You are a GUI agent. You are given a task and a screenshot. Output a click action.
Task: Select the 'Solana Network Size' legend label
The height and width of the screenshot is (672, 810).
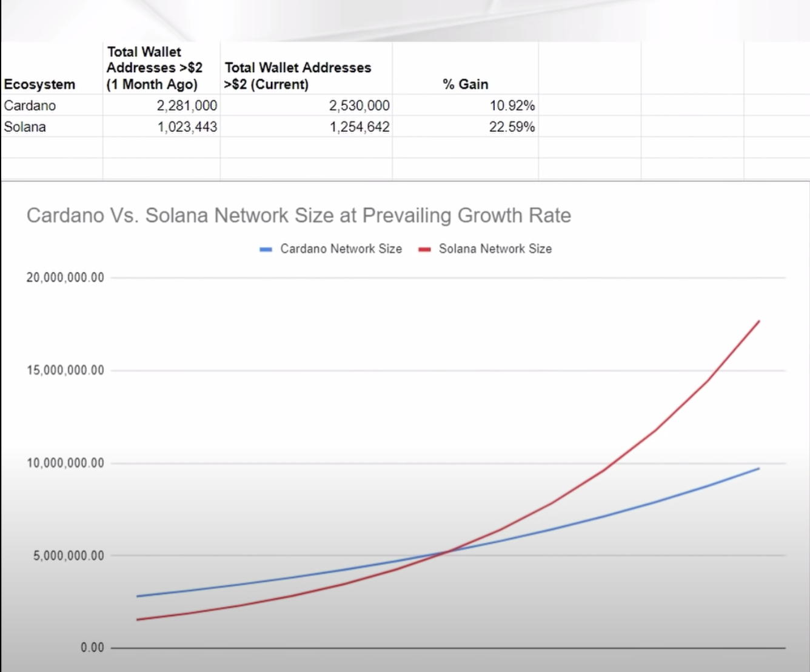click(x=495, y=249)
